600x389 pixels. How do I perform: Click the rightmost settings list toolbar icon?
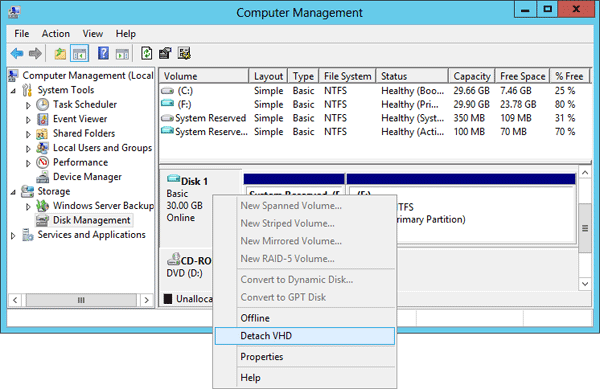tap(184, 53)
